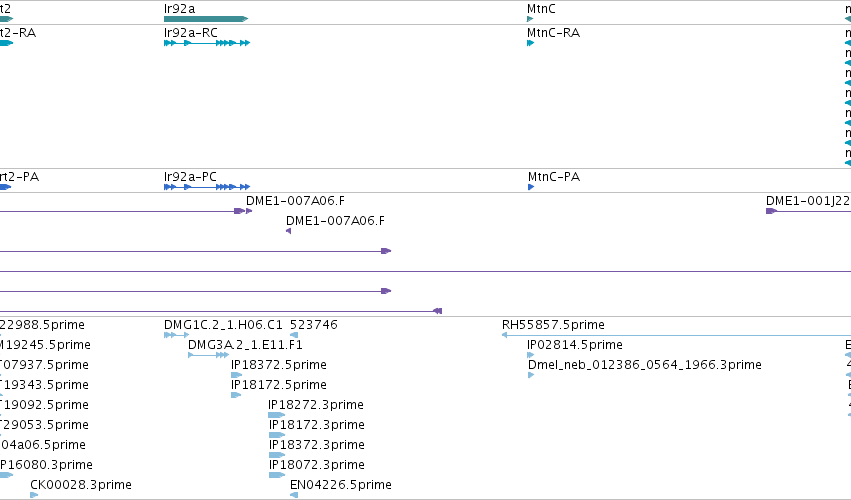Click the 523746 feature label

pos(314,325)
